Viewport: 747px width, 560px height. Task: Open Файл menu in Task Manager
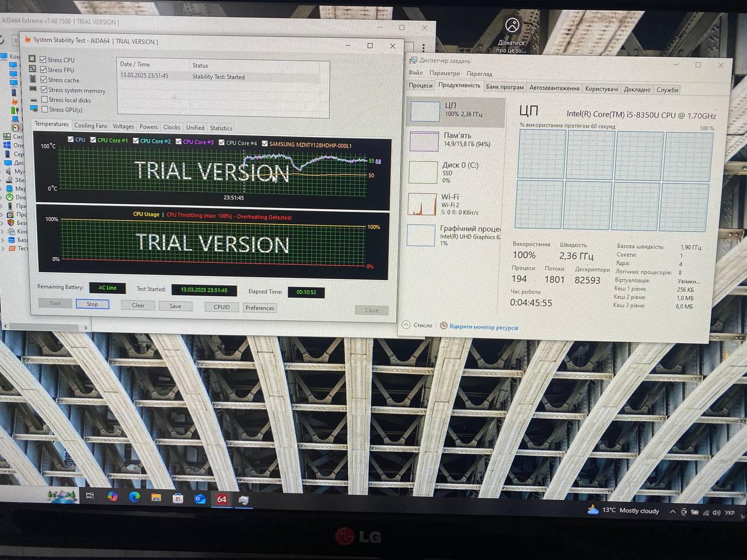tap(416, 73)
